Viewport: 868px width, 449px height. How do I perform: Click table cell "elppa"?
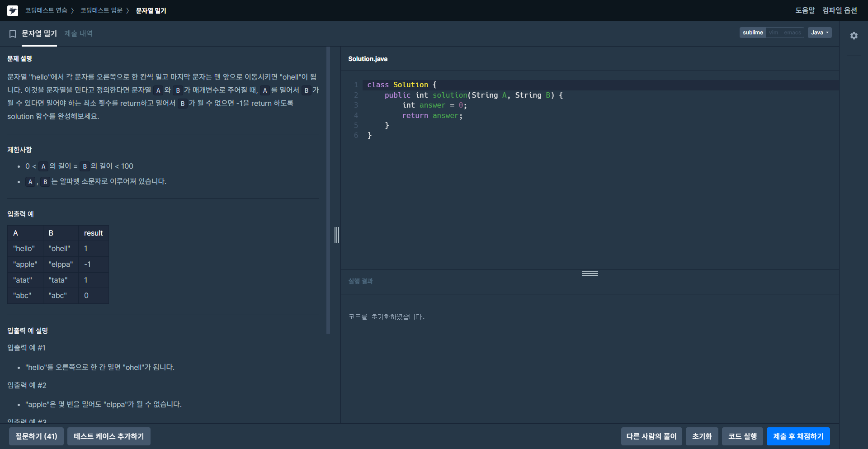(x=61, y=265)
